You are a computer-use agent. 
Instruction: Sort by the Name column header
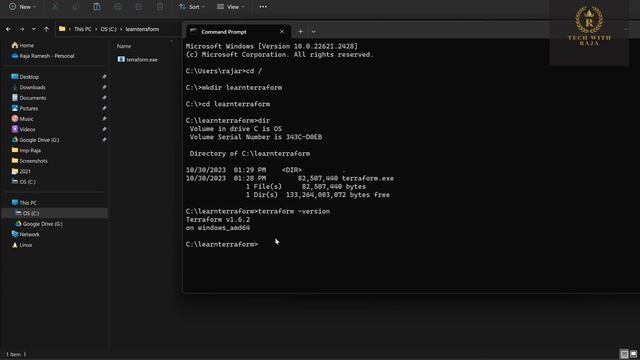[124, 46]
